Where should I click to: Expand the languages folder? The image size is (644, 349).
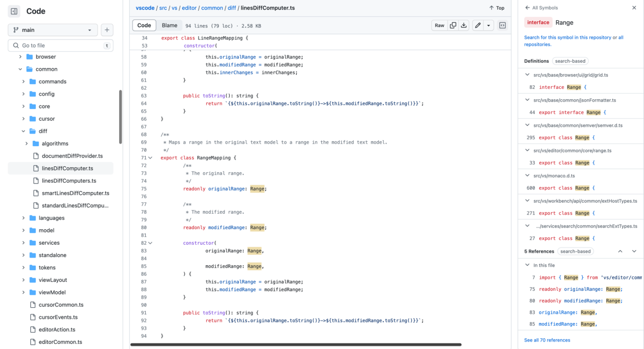click(x=23, y=218)
